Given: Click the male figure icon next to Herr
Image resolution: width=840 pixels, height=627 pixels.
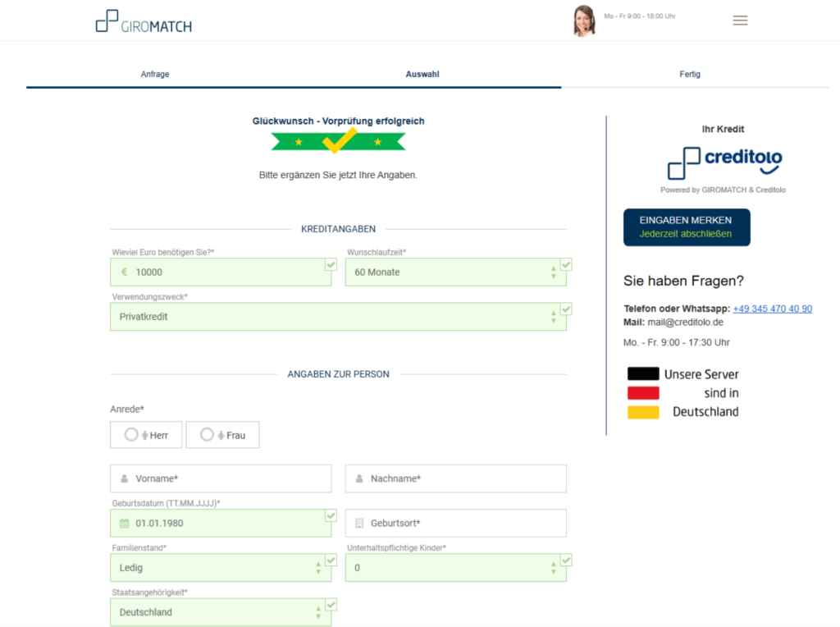Looking at the screenshot, I should (144, 435).
